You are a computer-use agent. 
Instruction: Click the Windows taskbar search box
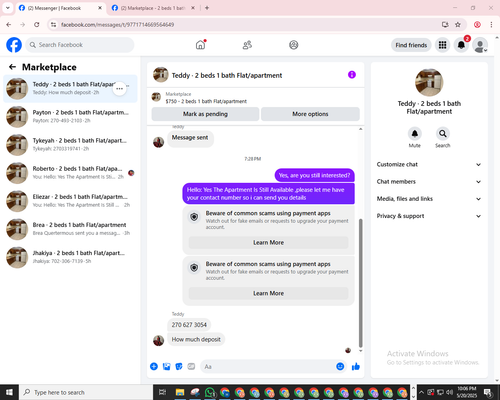pyautogui.click(x=86, y=392)
